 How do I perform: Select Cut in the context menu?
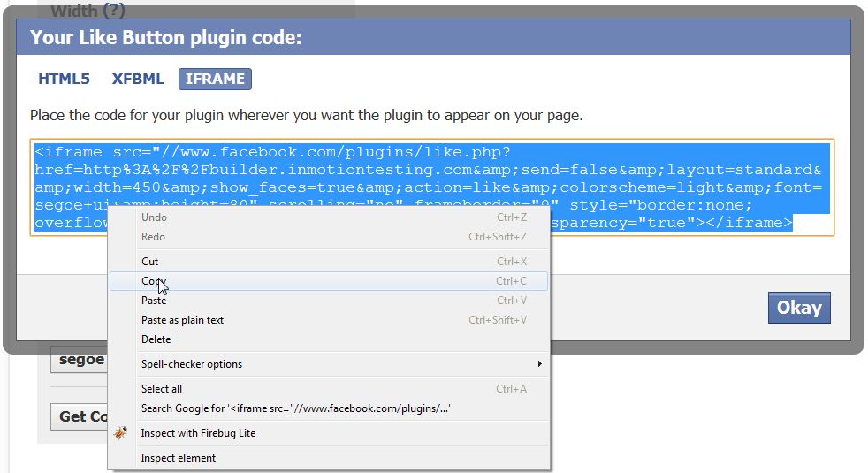[329, 262]
